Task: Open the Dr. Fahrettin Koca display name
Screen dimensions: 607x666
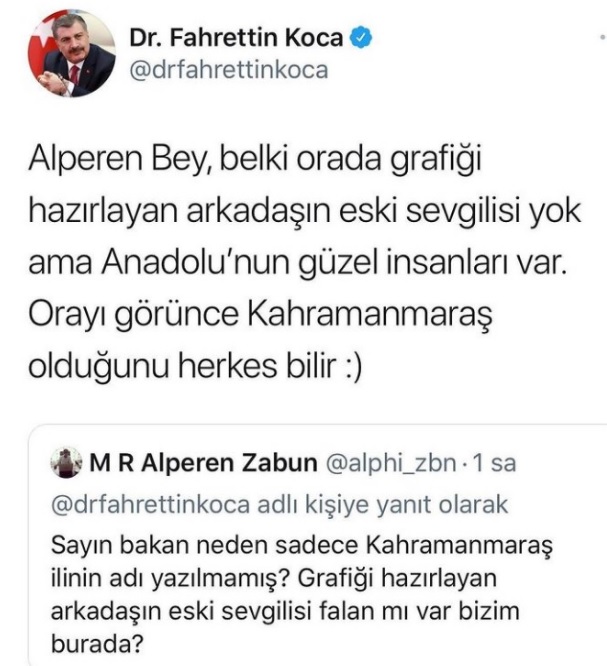Action: (x=236, y=37)
